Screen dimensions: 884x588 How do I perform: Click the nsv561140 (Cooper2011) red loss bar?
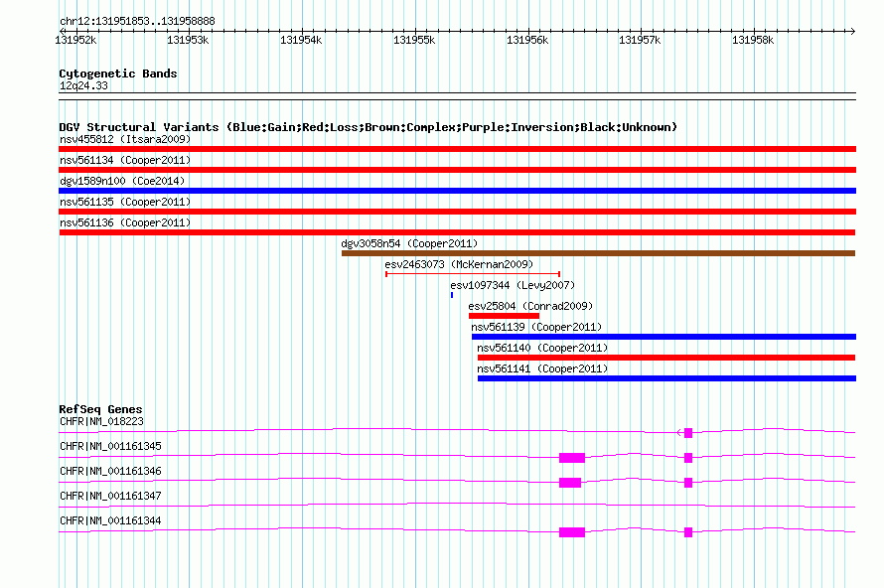[x=666, y=358]
